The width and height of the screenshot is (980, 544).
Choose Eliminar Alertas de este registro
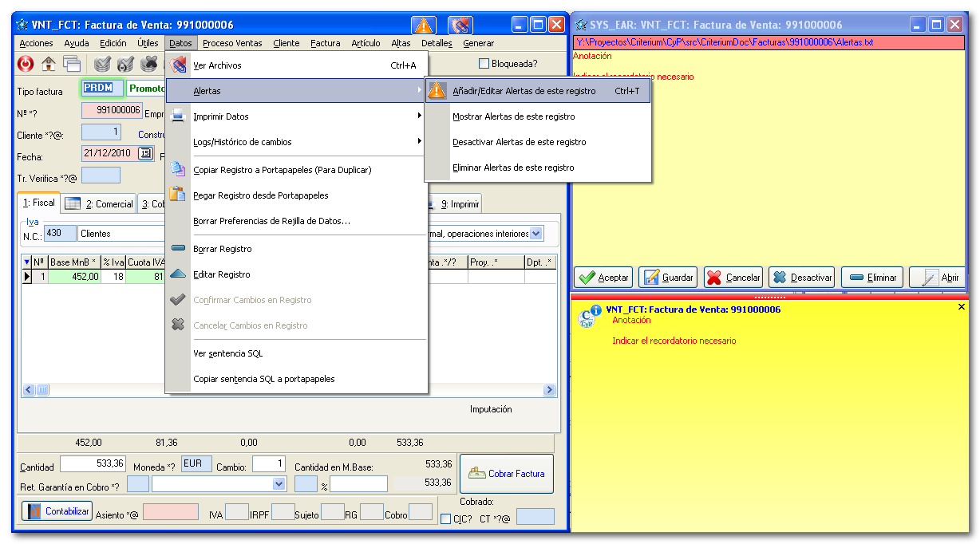514,168
